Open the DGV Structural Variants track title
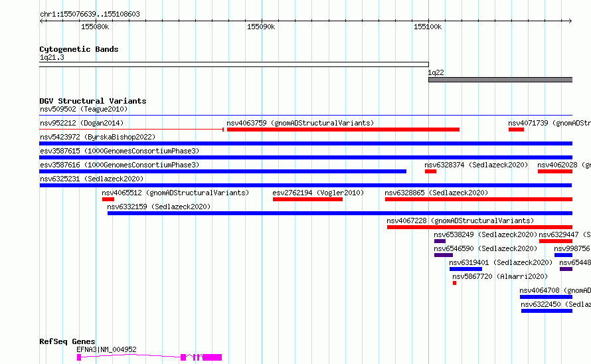Screen dimensions: 591x364 (93, 101)
